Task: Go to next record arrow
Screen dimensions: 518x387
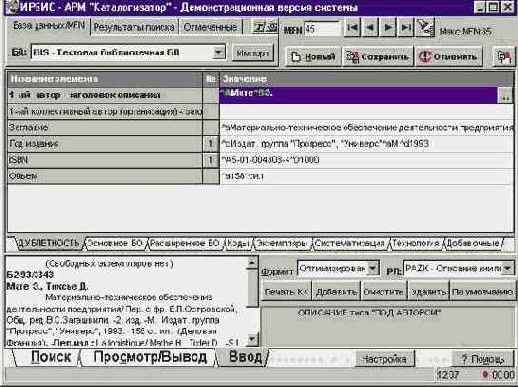Action: pyautogui.click(x=388, y=27)
